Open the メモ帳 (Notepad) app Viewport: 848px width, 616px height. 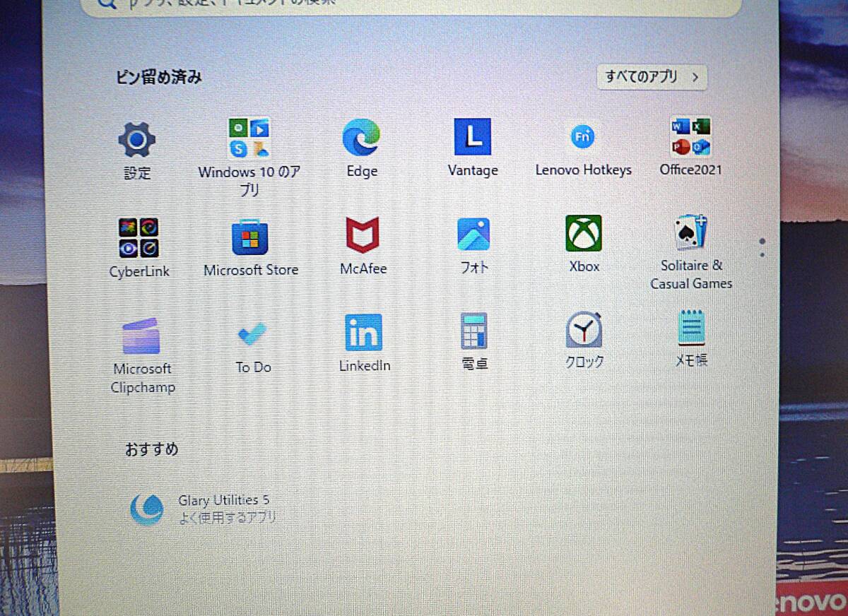(690, 338)
